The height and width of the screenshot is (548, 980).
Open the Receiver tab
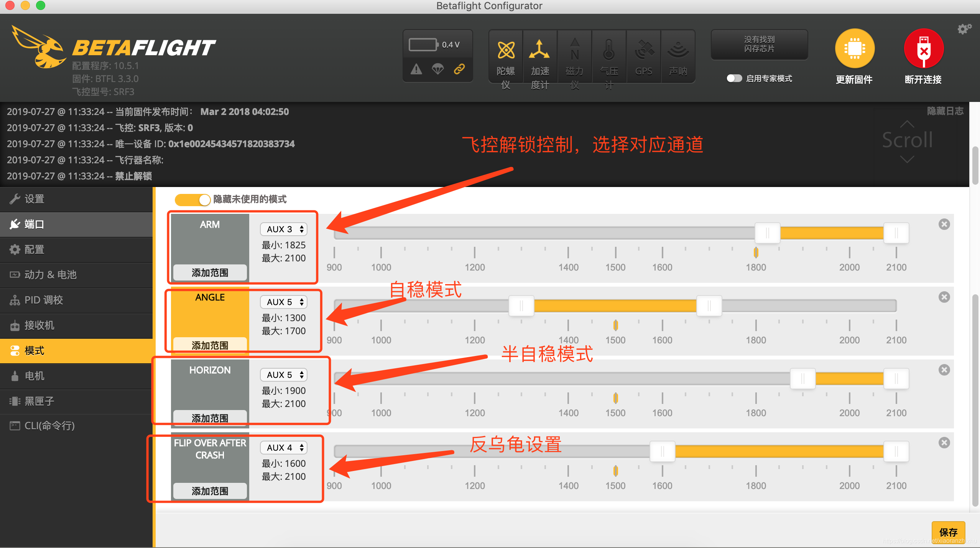76,325
